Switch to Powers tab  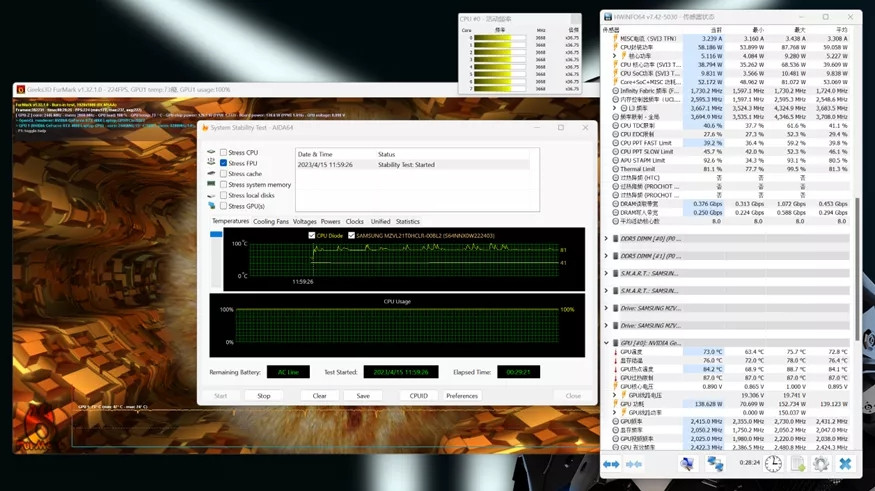point(330,222)
